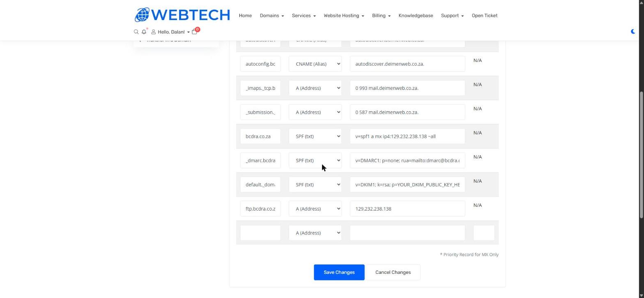Toggle dark mode moon icon
This screenshot has width=644, height=298.
(633, 32)
